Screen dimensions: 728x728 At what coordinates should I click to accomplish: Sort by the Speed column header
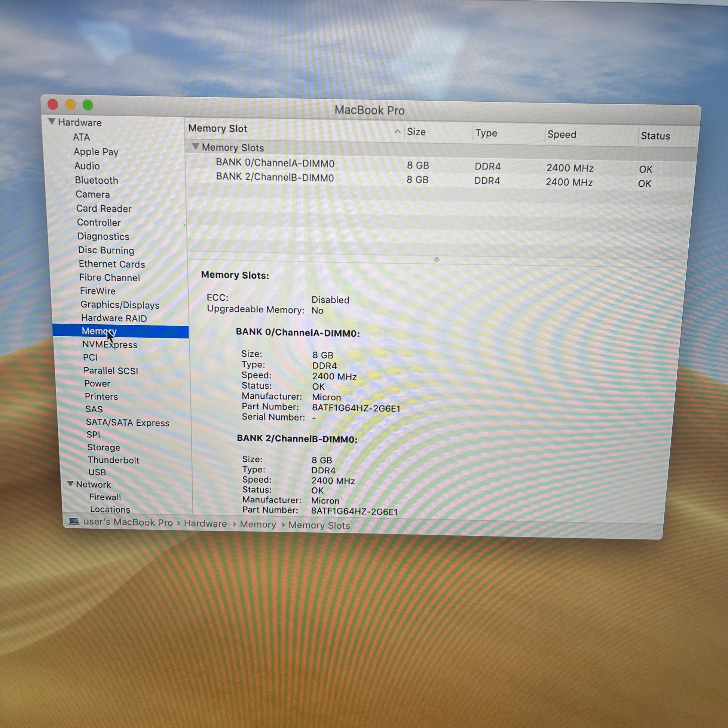[562, 135]
